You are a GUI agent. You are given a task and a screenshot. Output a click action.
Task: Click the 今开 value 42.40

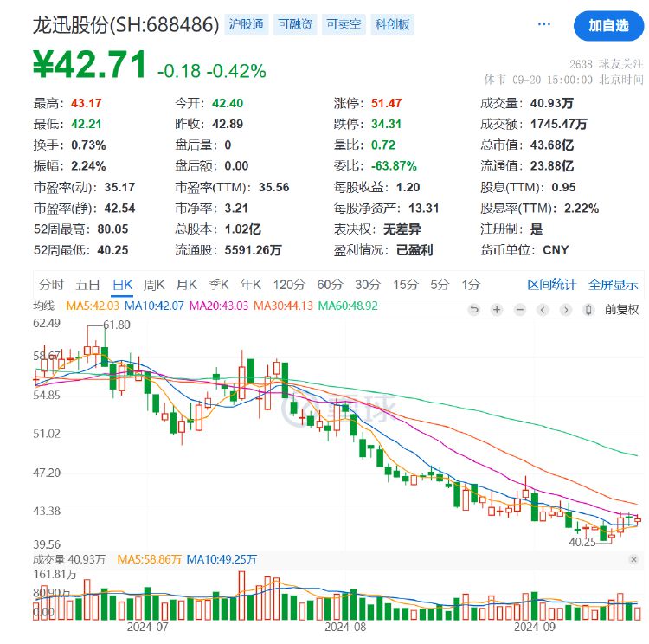(228, 103)
